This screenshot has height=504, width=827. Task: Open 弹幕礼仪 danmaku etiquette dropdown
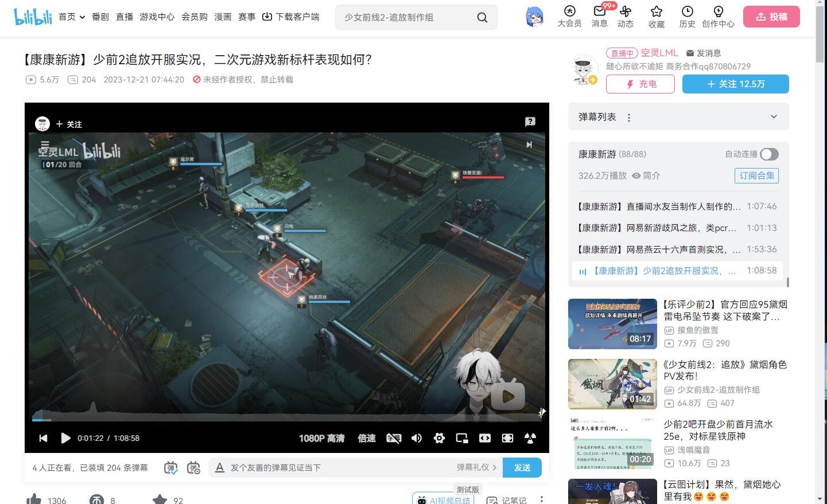click(x=475, y=467)
